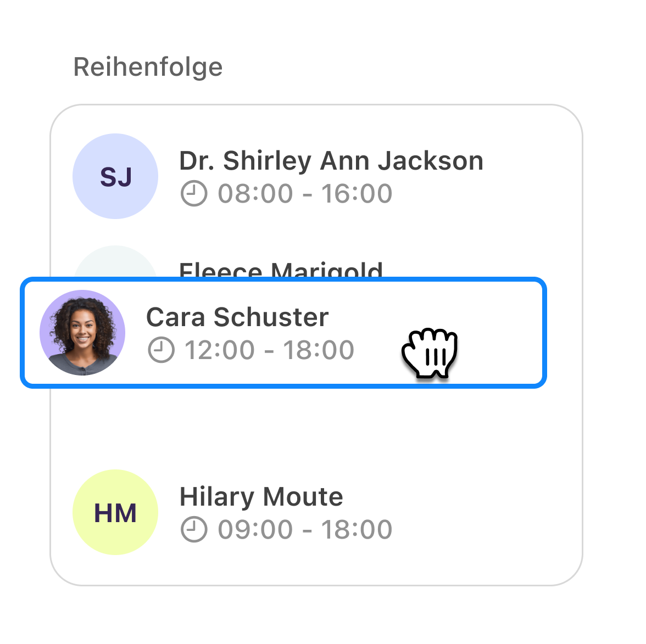
Task: Select the highlighted Cara Schuster row
Action: point(283,332)
